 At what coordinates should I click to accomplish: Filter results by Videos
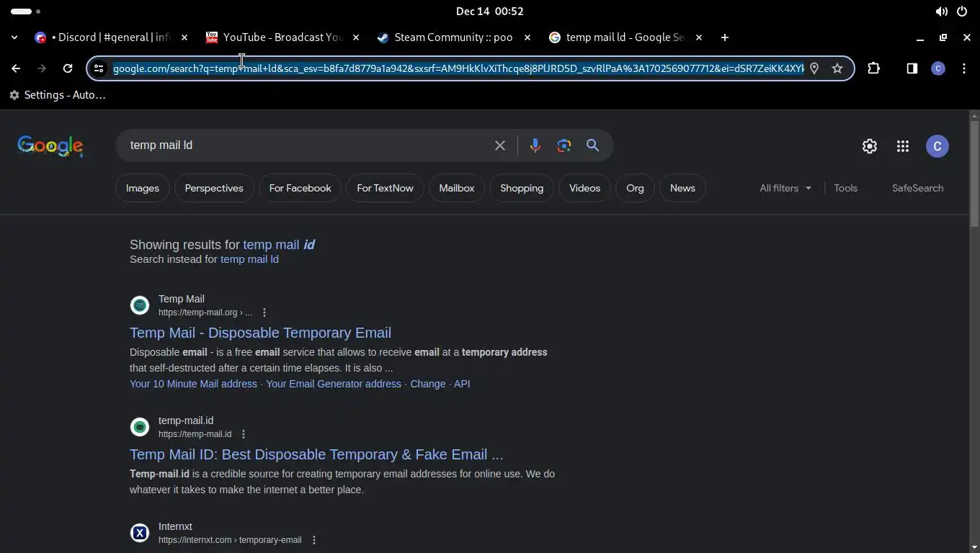(584, 188)
